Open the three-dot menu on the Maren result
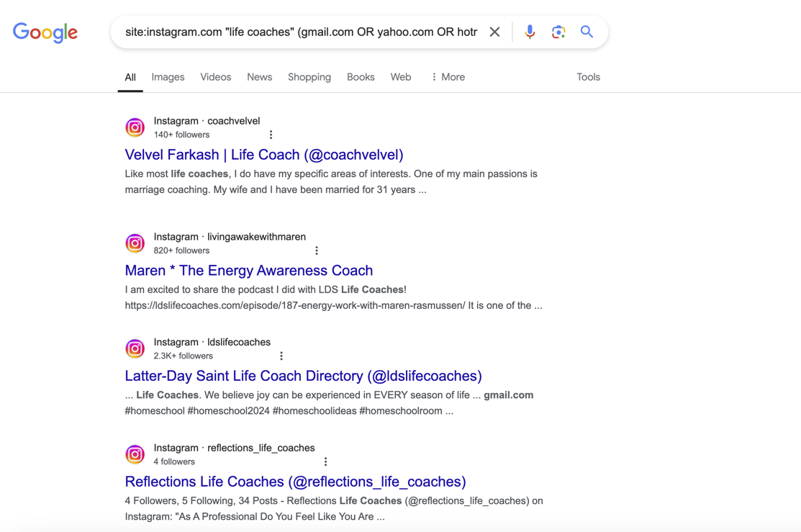Screen dimensions: 801x532 (x=317, y=250)
